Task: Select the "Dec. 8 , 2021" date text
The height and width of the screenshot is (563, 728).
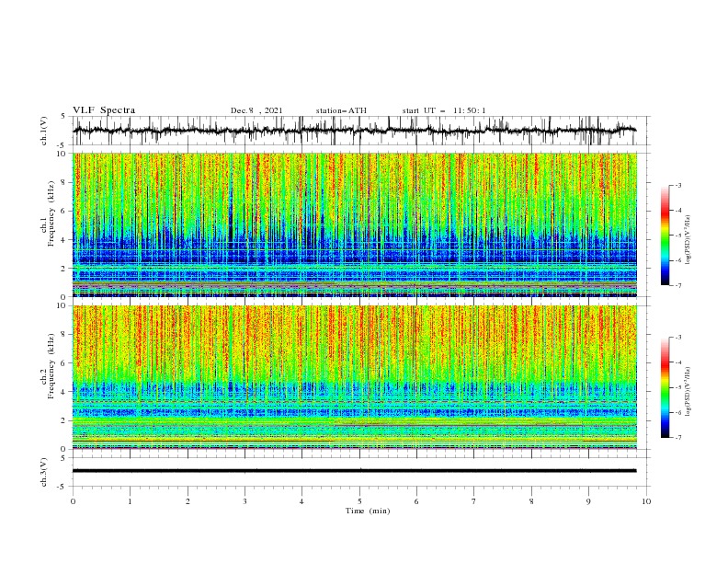Action: click(x=256, y=110)
